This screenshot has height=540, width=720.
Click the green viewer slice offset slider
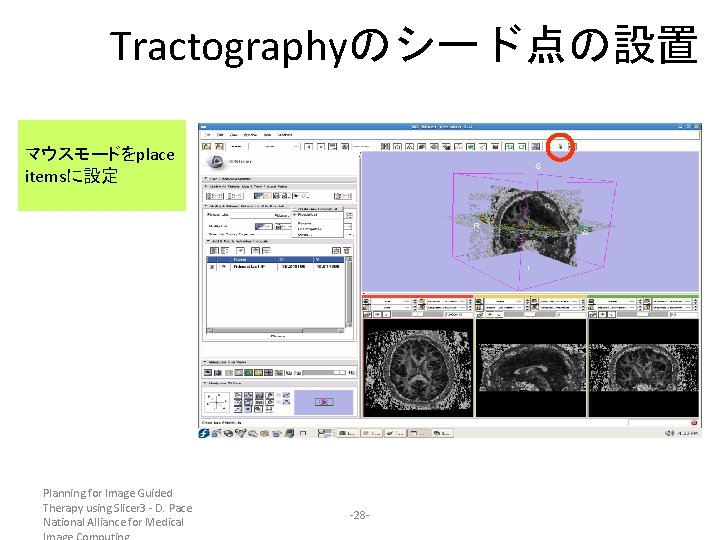click(642, 315)
